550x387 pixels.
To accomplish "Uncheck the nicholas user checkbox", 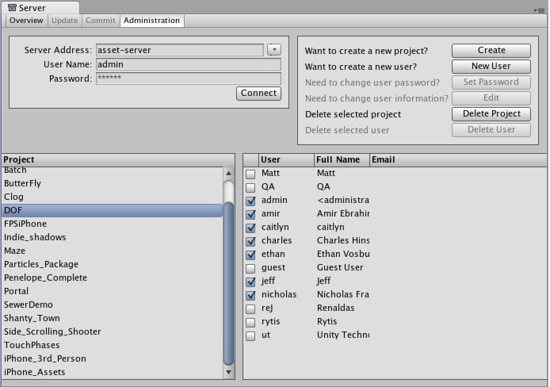I will tap(250, 295).
